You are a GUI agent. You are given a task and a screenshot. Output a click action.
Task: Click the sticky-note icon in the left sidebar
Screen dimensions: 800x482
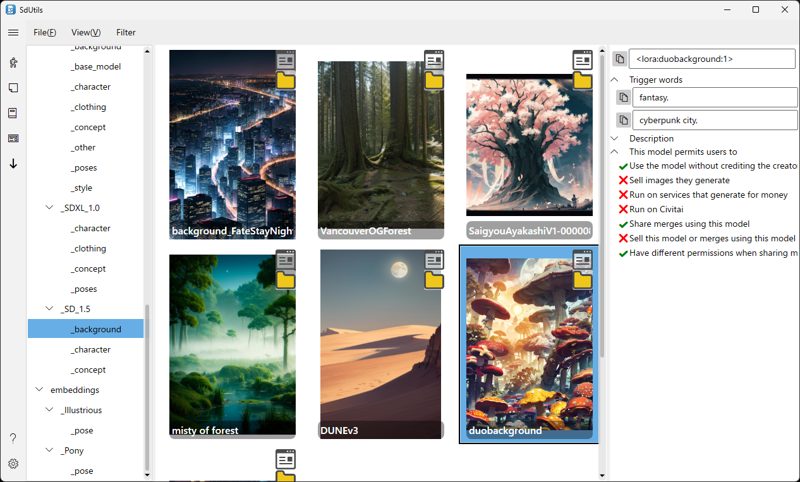coord(13,88)
